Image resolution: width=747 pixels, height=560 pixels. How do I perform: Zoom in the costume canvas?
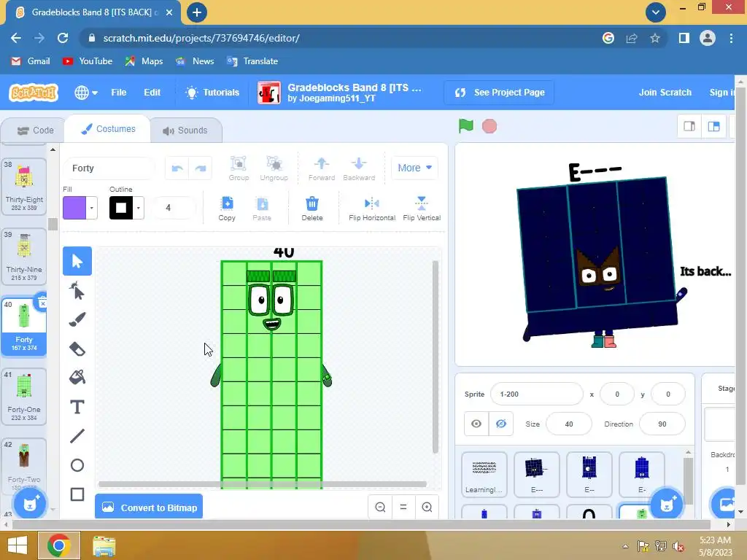(427, 507)
